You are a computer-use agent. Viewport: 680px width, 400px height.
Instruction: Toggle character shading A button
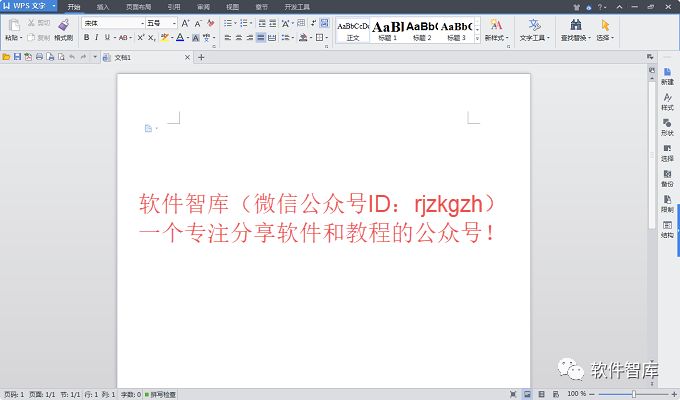[x=196, y=38]
